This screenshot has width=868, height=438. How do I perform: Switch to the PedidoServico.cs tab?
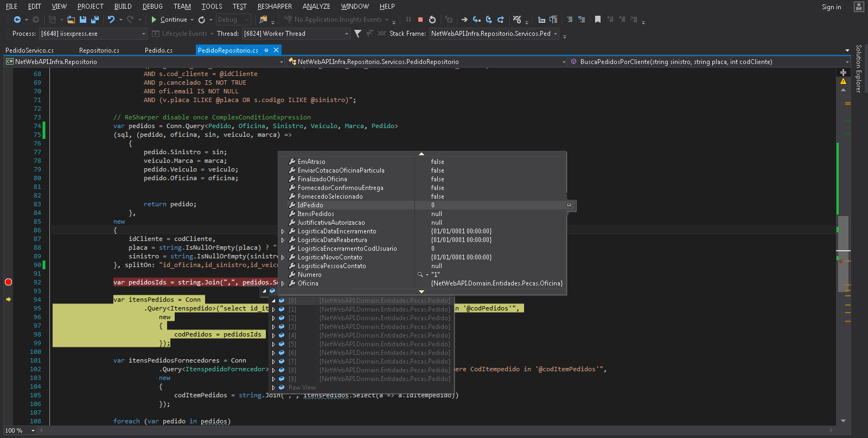click(x=29, y=50)
